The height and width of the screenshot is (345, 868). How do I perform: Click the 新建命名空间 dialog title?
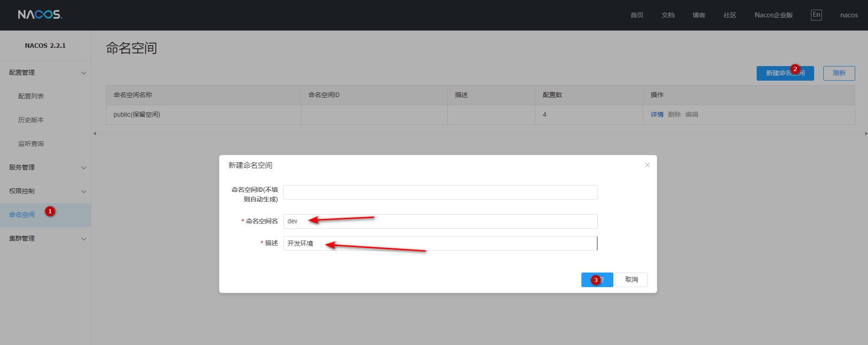(250, 165)
